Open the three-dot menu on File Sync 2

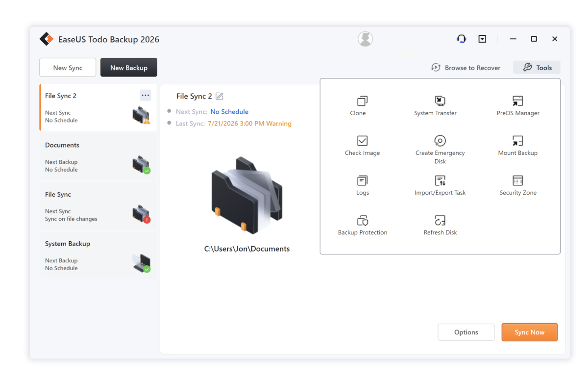point(145,95)
